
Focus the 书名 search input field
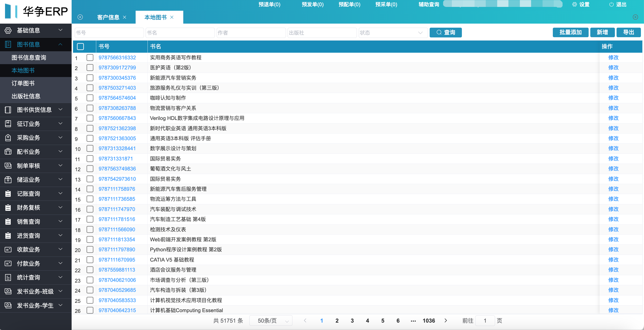point(180,33)
